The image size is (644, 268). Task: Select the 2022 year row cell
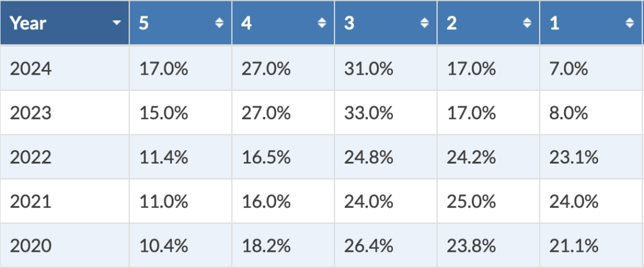coord(31,157)
